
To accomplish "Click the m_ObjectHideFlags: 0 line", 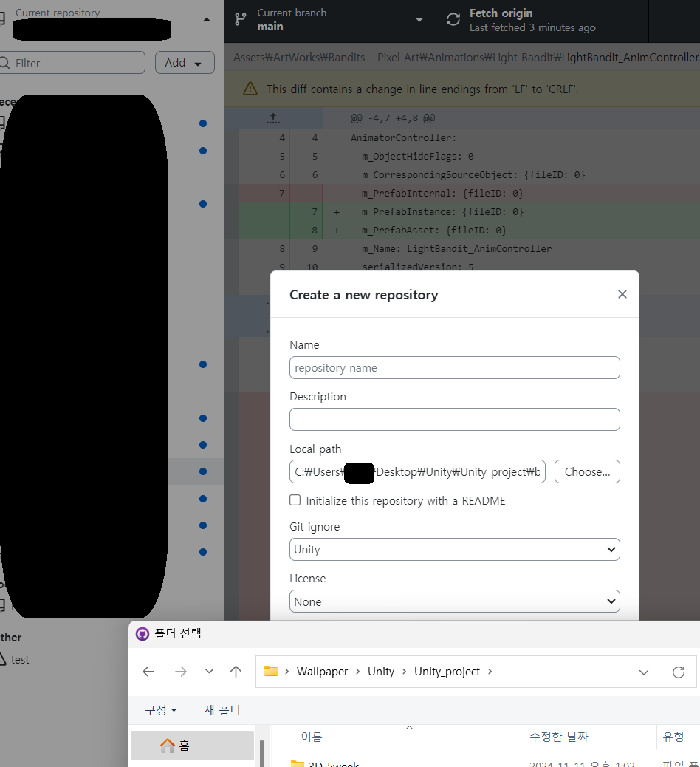I will tap(417, 157).
